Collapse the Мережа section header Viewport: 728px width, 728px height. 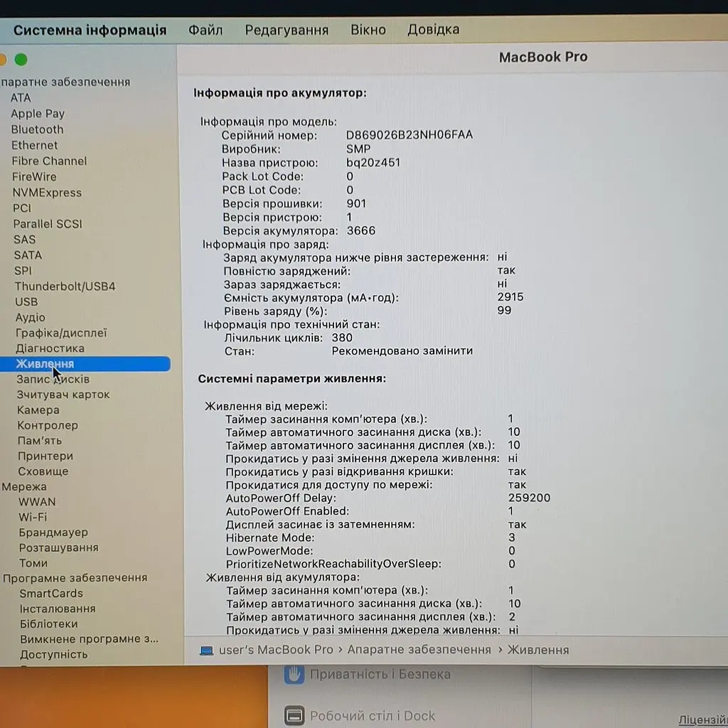pyautogui.click(x=24, y=486)
